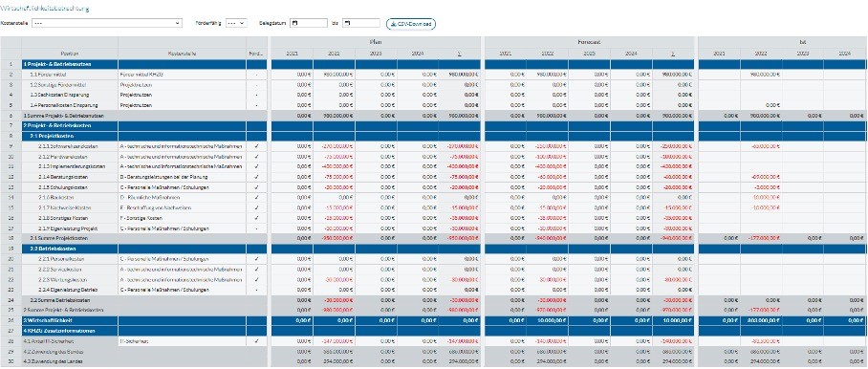Open the Förderfähig filter dropdown

click(x=236, y=23)
